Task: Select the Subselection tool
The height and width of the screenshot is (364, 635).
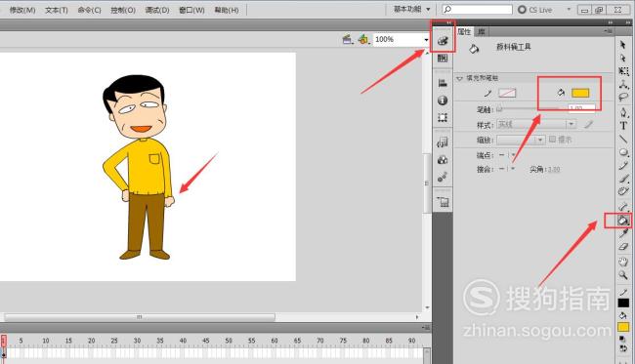Action: click(623, 58)
